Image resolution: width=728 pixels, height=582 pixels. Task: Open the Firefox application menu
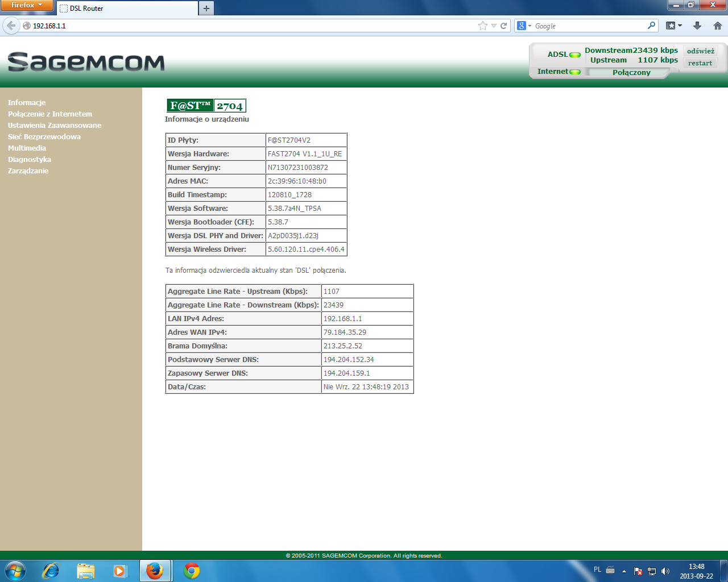26,5
